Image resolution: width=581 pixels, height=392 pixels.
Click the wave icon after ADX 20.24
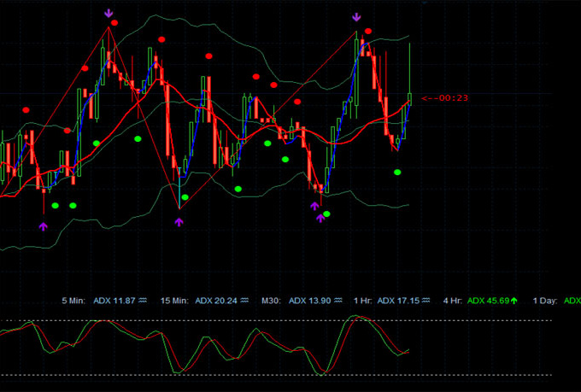tap(244, 301)
